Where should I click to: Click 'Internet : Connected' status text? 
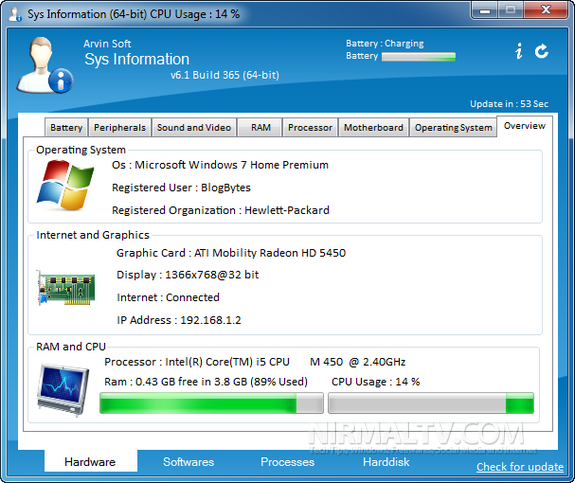[168, 297]
